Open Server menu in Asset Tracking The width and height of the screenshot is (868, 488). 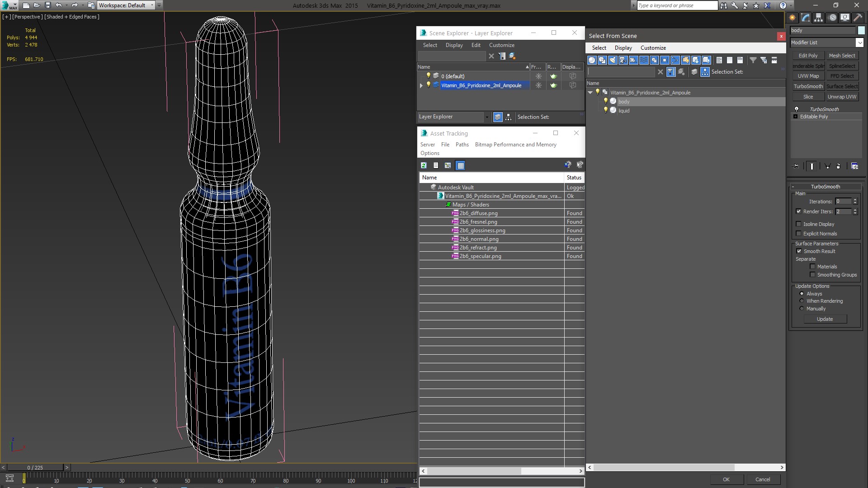click(427, 145)
